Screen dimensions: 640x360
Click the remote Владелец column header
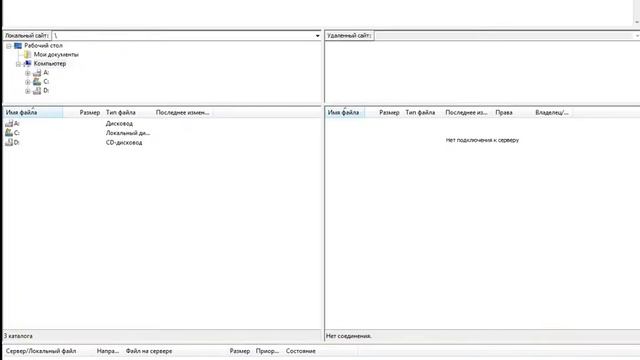click(x=551, y=112)
